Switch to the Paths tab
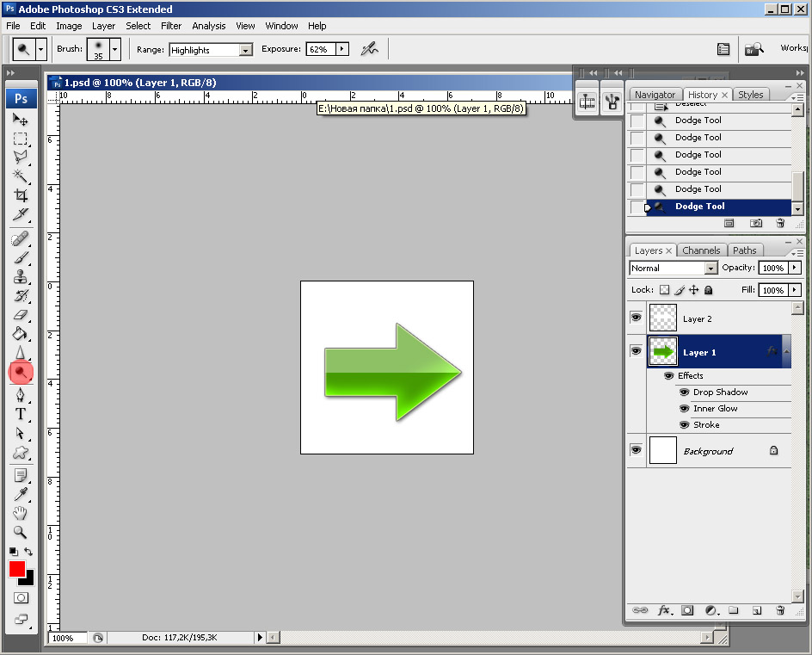The image size is (812, 655). (x=744, y=250)
